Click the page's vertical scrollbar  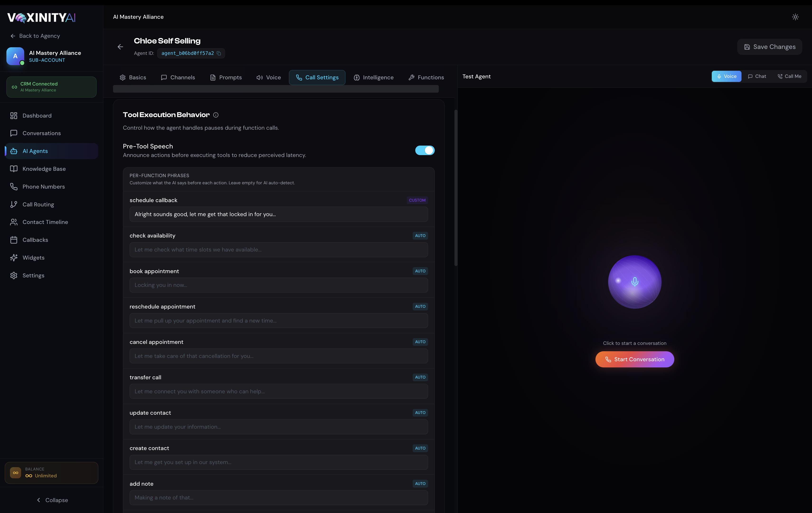point(456,188)
